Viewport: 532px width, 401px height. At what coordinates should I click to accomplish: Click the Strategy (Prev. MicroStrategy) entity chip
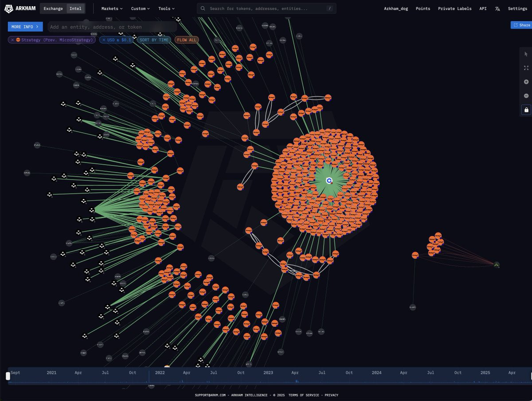click(x=51, y=40)
